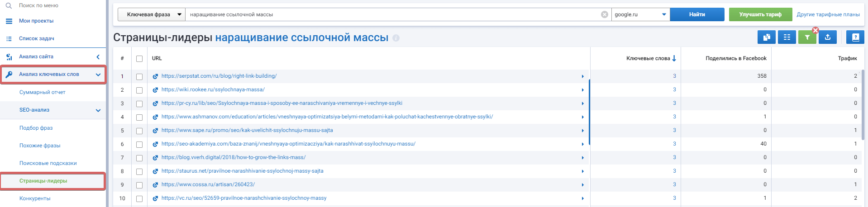The width and height of the screenshot is (868, 207).
Task: Click external link icon for cossa.ru row
Action: 155,185
